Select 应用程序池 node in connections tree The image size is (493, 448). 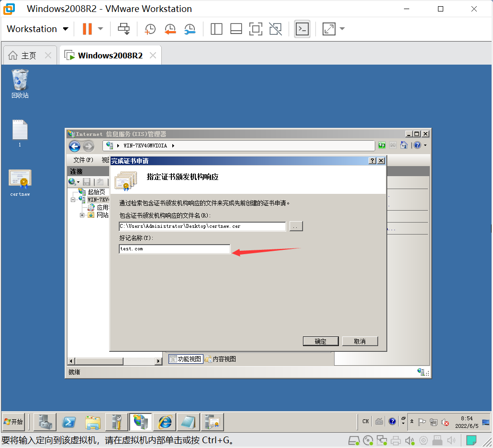pos(102,208)
